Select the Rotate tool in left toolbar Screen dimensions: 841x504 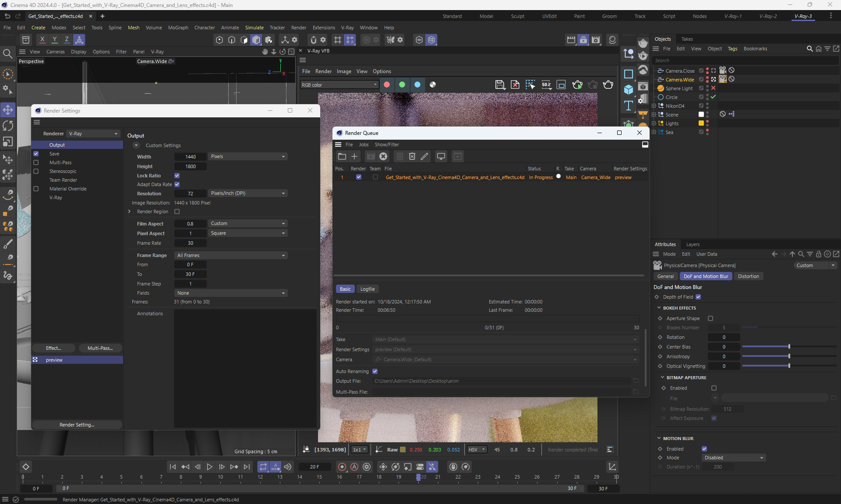[x=8, y=126]
